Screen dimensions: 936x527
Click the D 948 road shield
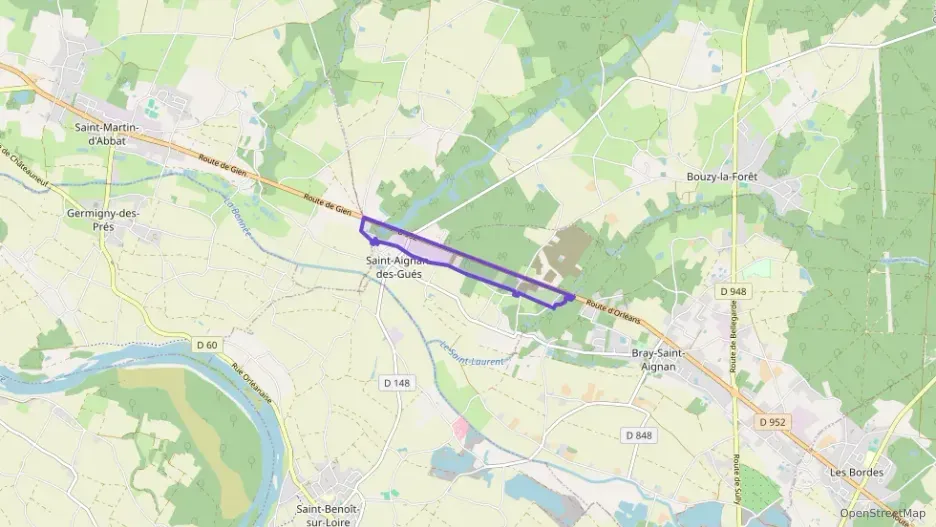point(733,292)
